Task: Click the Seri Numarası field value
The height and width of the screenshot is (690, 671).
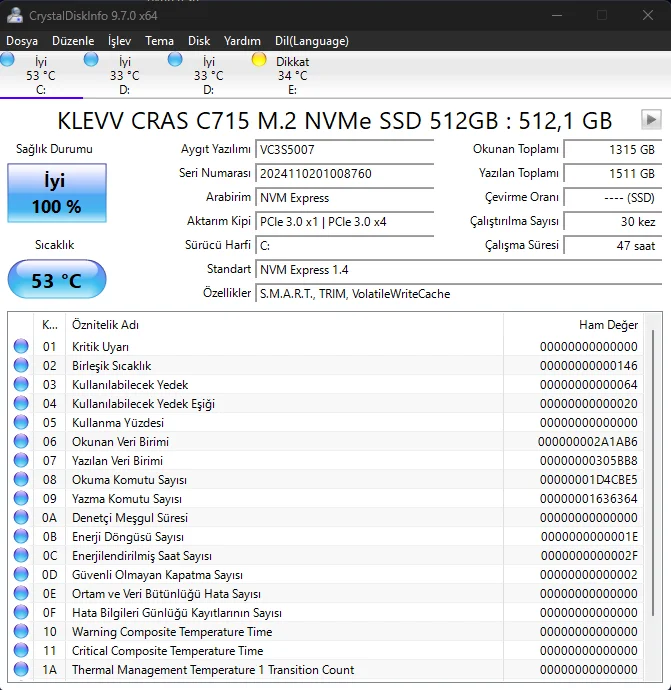Action: point(345,173)
